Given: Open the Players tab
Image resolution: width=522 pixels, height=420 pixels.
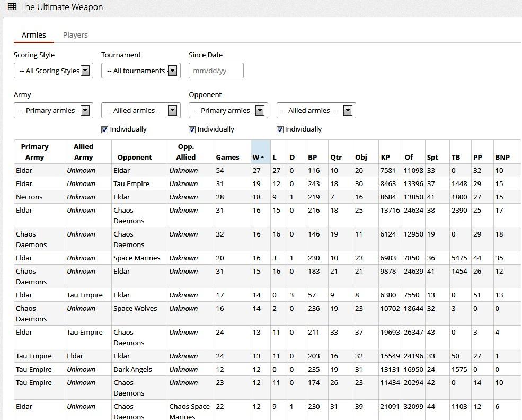Looking at the screenshot, I should [75, 35].
